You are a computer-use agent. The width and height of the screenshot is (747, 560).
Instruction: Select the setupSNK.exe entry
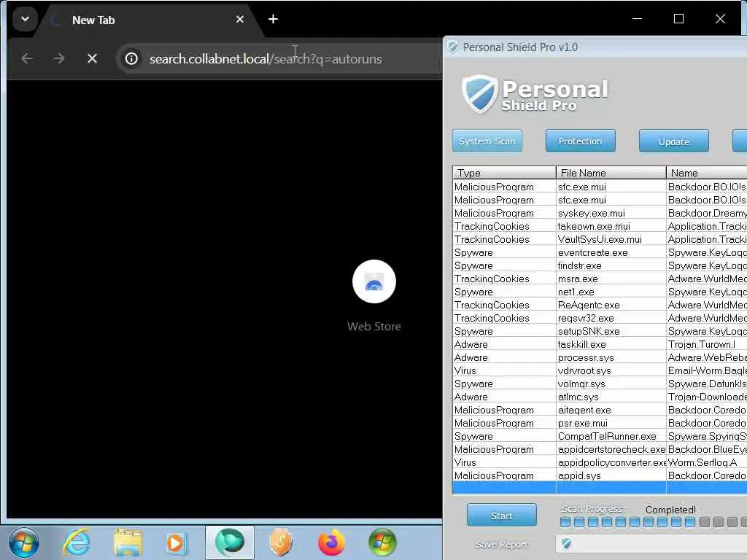(x=600, y=332)
